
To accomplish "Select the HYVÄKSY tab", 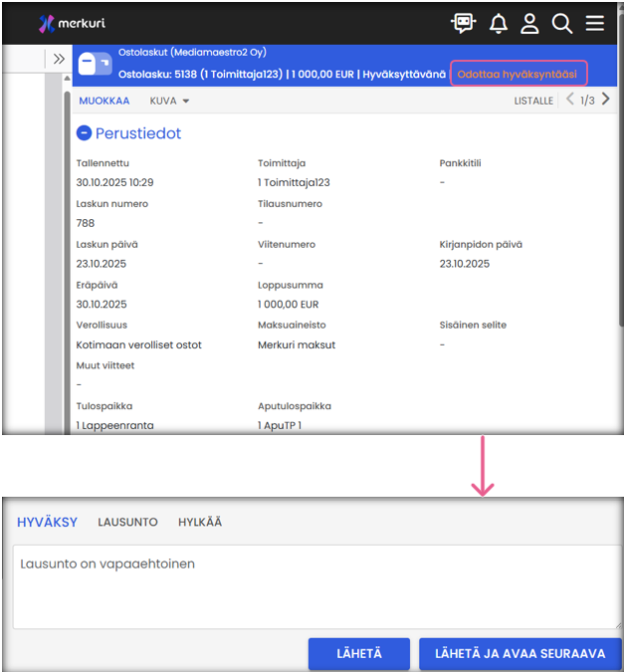I will (47, 523).
